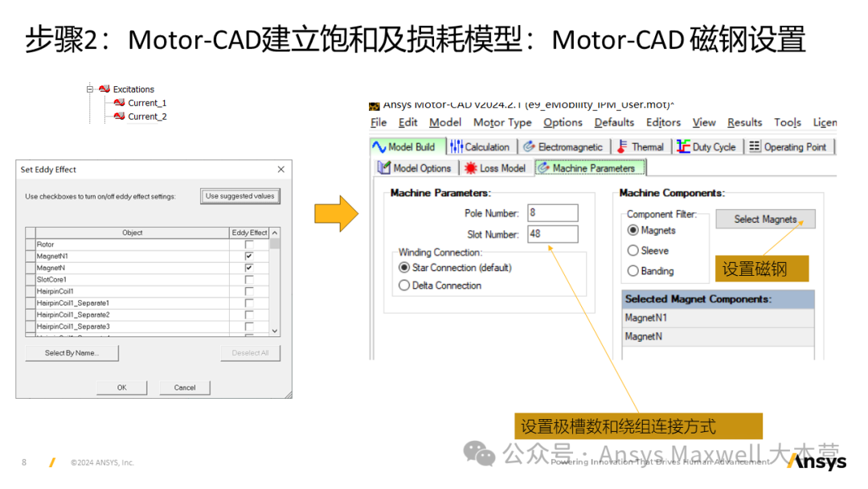Click scroll down arrow in eddy list
The width and height of the screenshot is (868, 489).
275,331
